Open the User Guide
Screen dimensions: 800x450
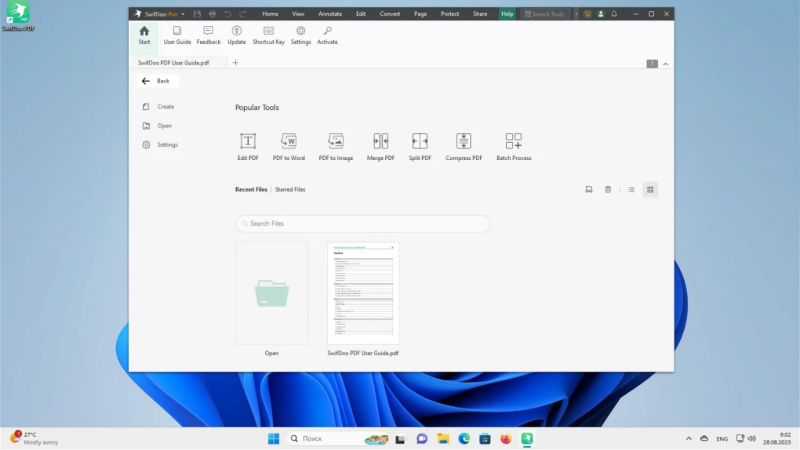[177, 35]
